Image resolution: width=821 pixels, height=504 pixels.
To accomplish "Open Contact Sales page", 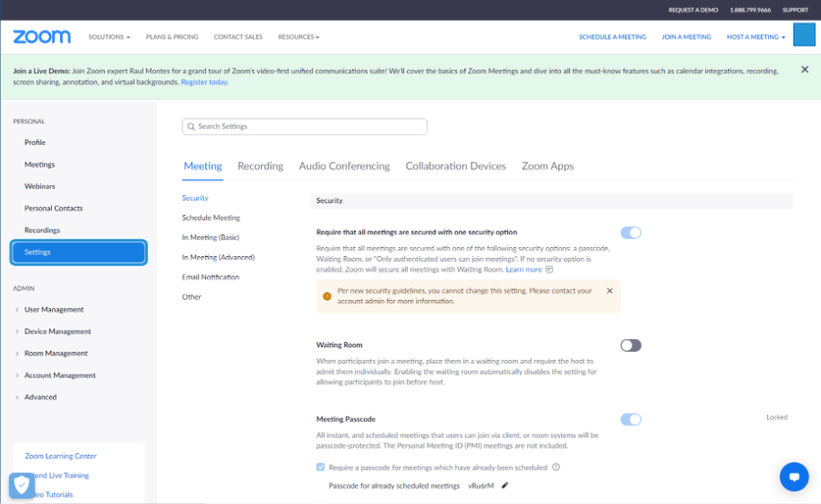I will click(x=238, y=36).
